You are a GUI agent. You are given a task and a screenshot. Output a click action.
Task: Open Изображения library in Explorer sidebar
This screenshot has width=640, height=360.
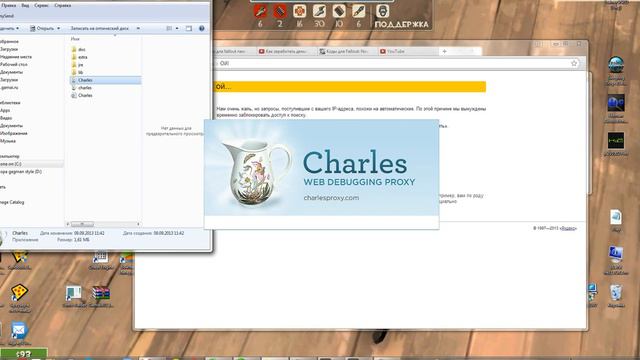[13, 133]
